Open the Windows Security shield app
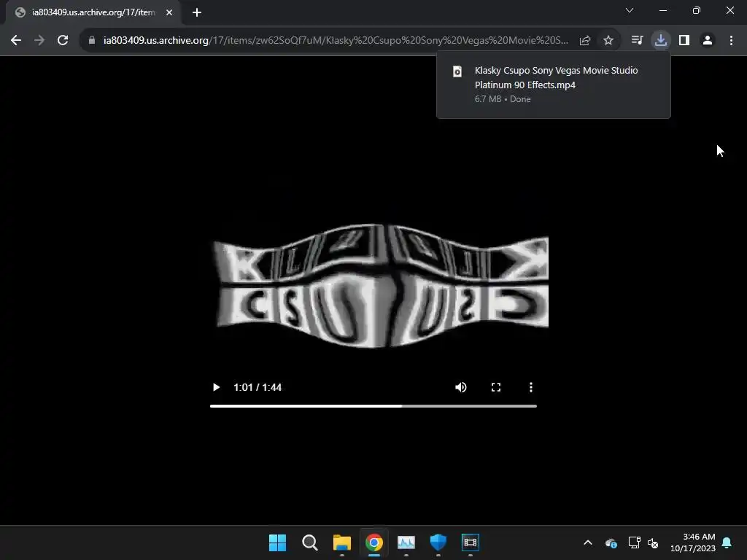 click(x=438, y=542)
